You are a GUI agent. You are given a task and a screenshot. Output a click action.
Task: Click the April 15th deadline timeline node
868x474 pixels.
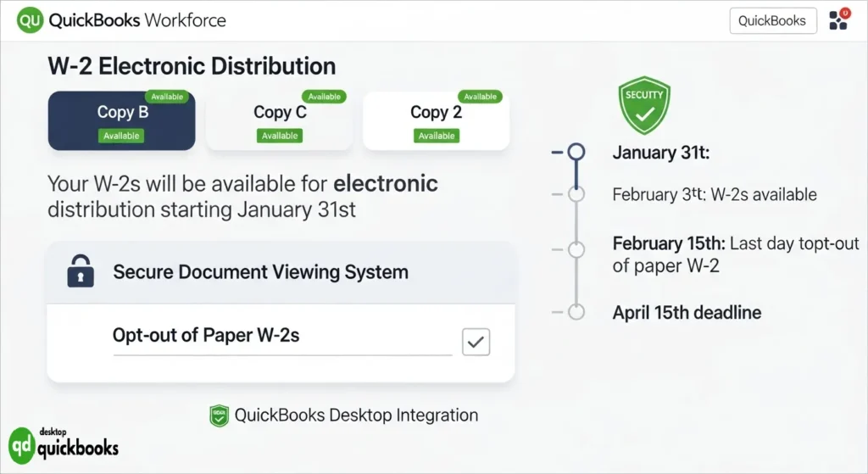tap(576, 312)
